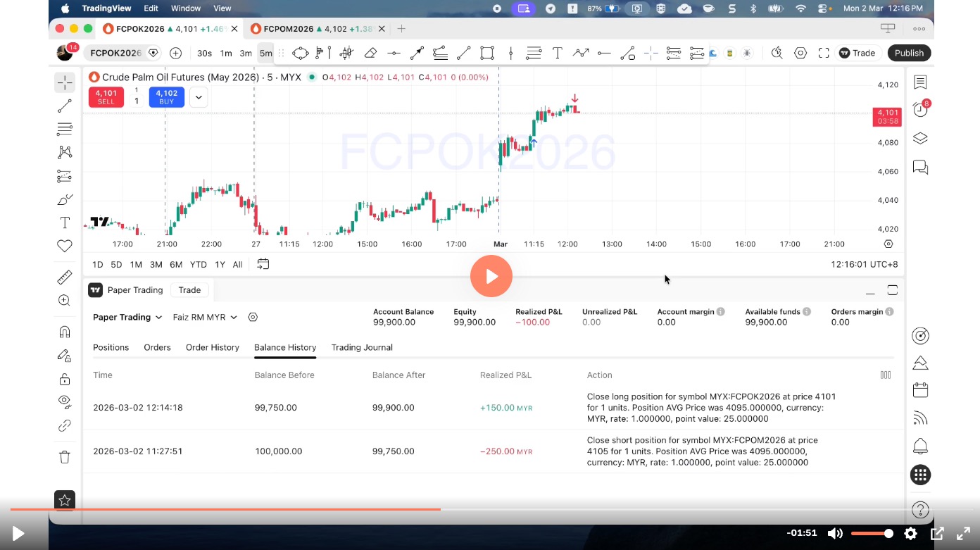Viewport: 980px width, 550px height.
Task: Select the XABCD pattern tool
Action: [65, 152]
